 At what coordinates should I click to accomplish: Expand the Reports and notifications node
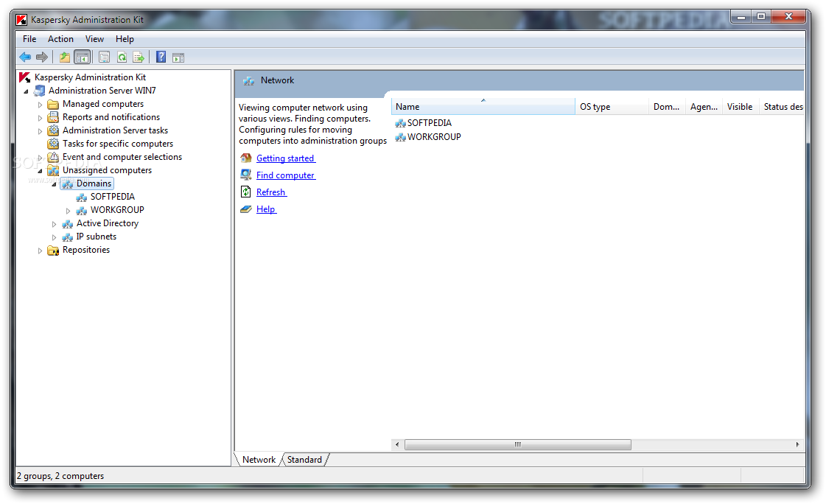click(40, 118)
